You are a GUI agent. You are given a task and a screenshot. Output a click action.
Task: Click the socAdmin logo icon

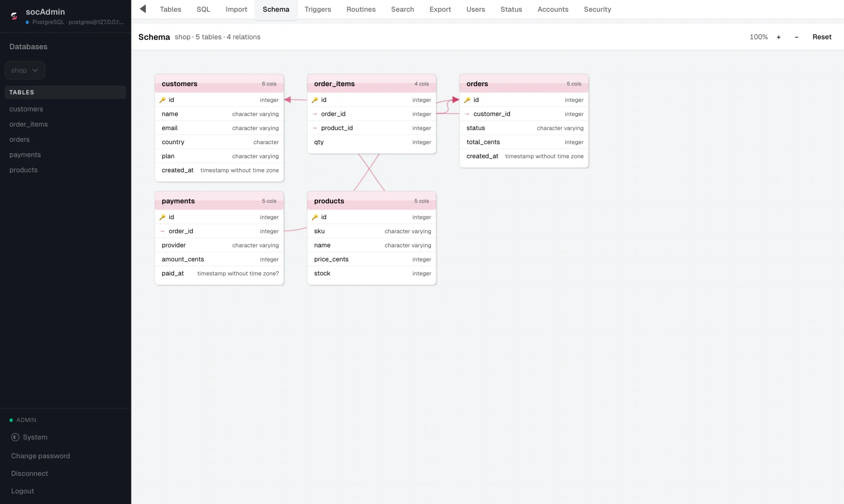[14, 16]
